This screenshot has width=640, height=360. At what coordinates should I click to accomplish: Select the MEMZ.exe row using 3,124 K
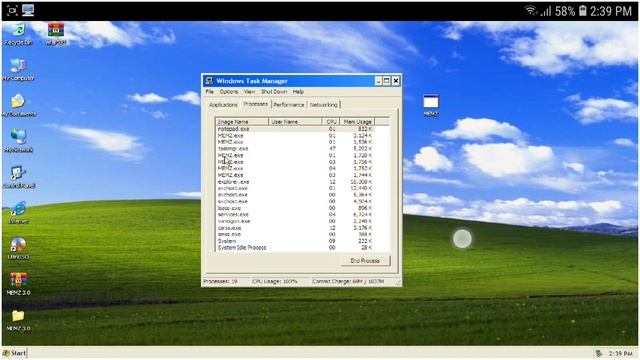point(302,136)
